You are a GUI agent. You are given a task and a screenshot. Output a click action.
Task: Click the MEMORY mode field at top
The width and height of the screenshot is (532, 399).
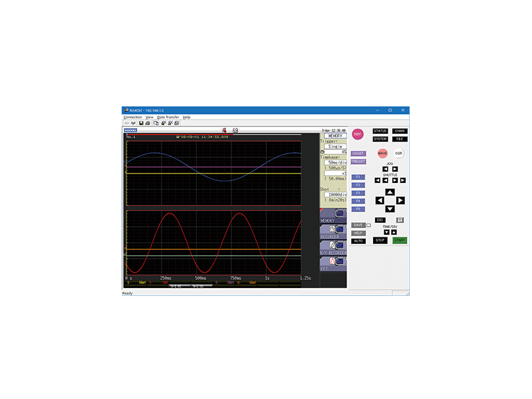pos(335,136)
